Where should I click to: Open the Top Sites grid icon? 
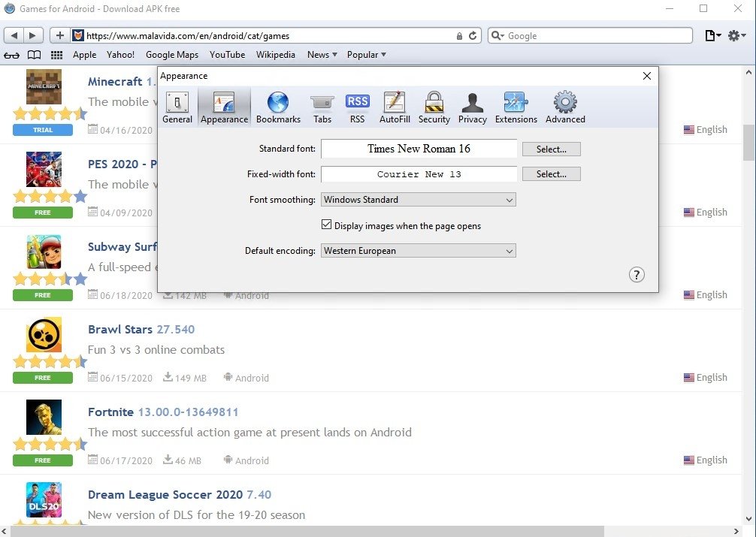click(57, 55)
